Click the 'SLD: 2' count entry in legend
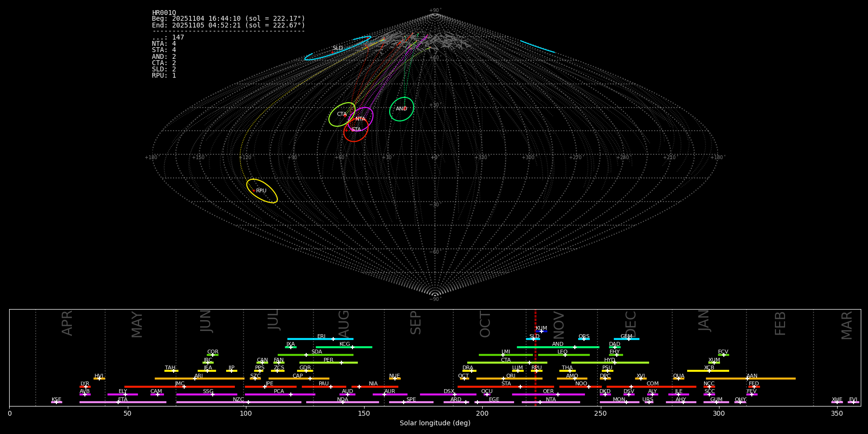The width and height of the screenshot is (868, 434). click(x=164, y=69)
